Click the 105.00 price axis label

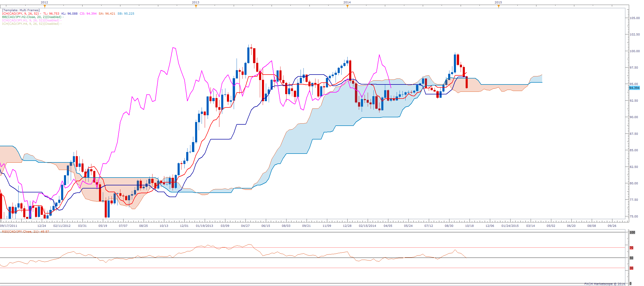click(635, 18)
